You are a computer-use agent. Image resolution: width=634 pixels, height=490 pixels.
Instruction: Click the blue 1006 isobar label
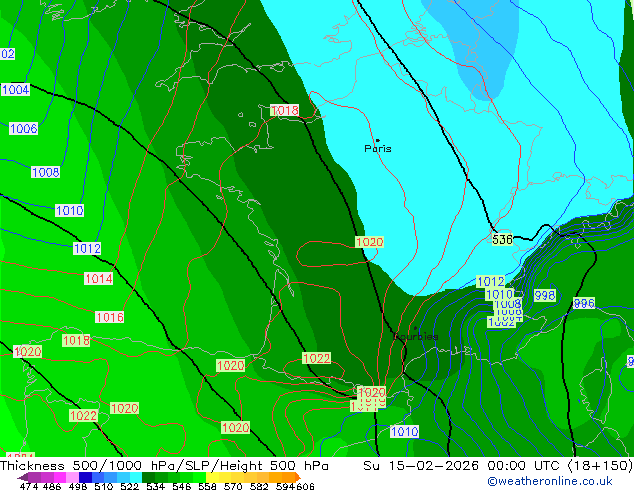tap(23, 129)
